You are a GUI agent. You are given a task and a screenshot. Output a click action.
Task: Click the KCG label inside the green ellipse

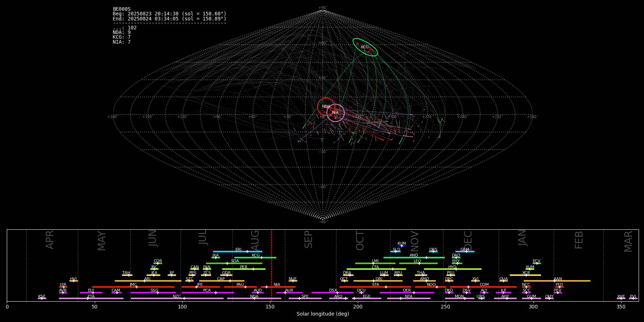pyautogui.click(x=365, y=47)
